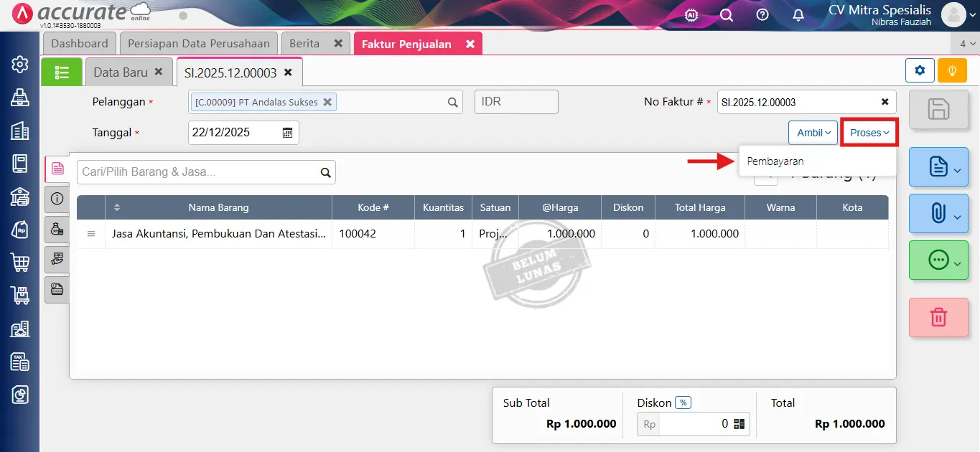Click the green list view icon
This screenshot has width=980, height=452.
(62, 72)
